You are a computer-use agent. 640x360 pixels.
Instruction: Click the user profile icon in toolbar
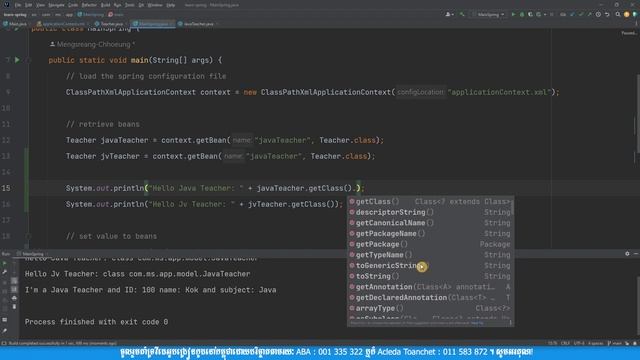(x=449, y=14)
